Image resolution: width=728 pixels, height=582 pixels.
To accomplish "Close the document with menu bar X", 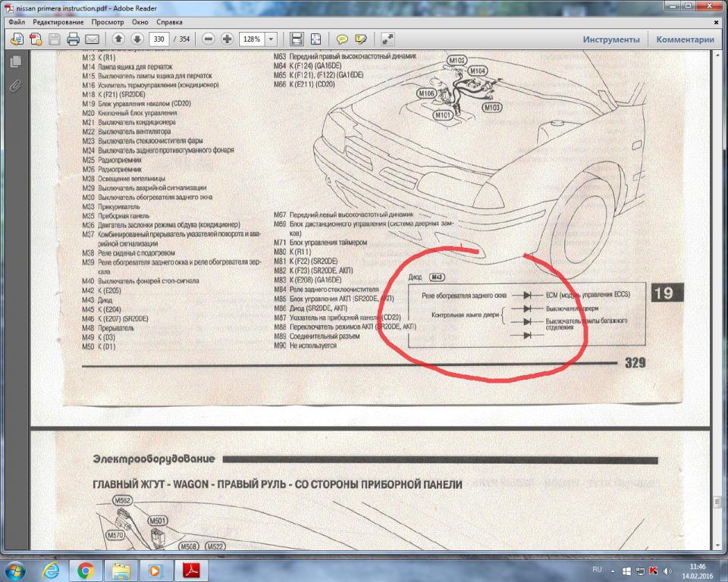I will [717, 22].
